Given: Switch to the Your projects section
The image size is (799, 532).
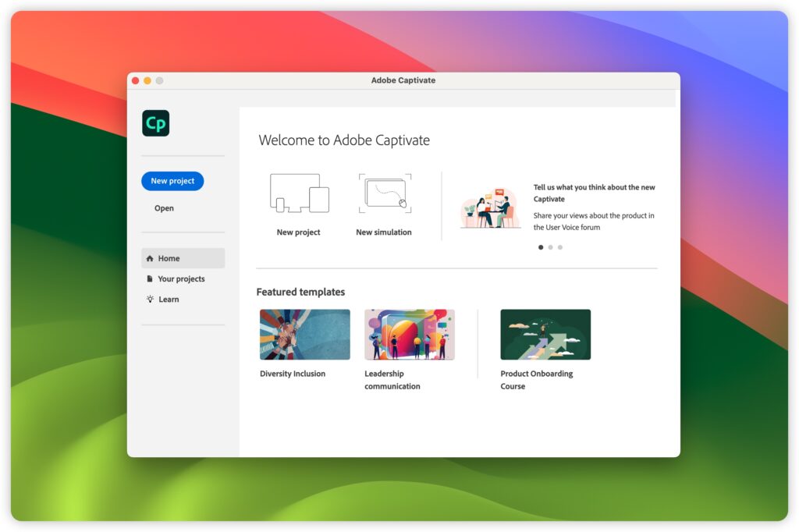Looking at the screenshot, I should tap(180, 278).
